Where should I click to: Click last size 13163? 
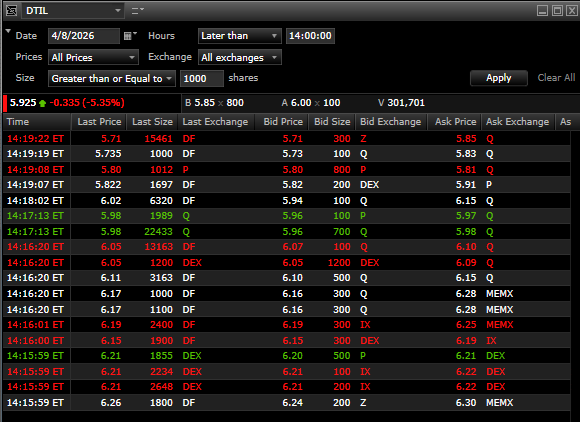158,247
